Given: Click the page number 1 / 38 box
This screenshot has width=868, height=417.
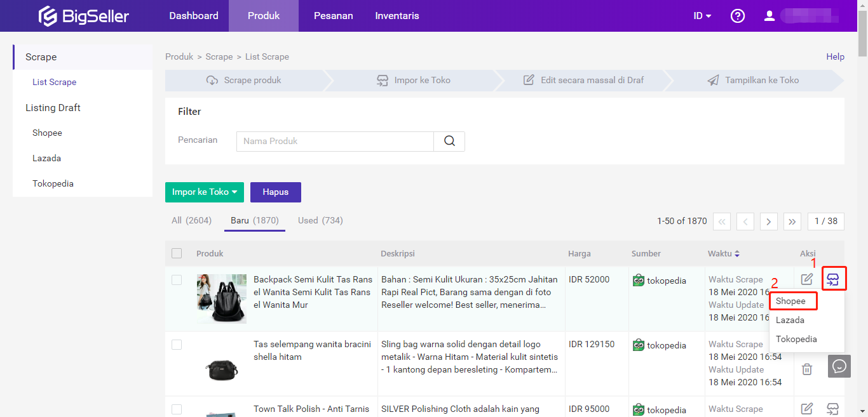Looking at the screenshot, I should click(x=826, y=222).
